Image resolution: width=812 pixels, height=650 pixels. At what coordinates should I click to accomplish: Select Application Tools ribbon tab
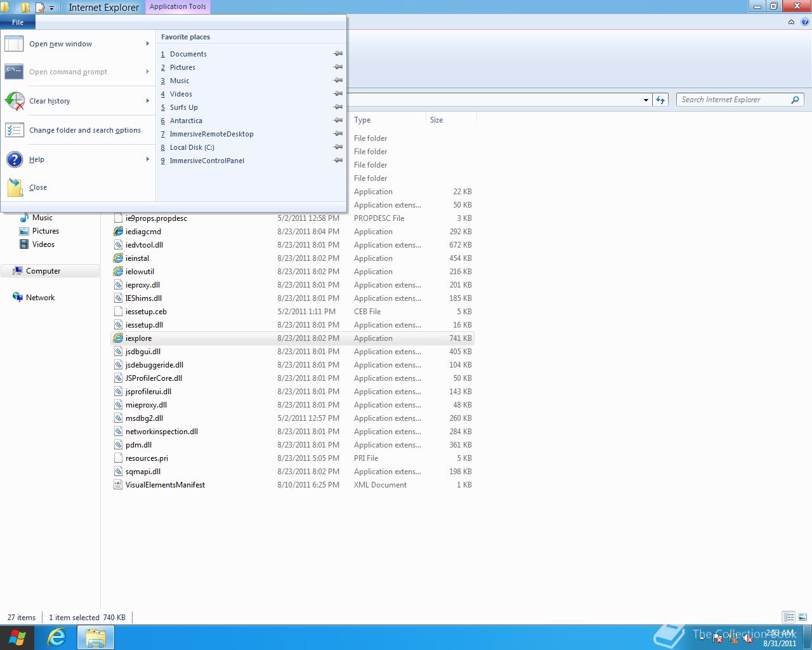point(178,7)
